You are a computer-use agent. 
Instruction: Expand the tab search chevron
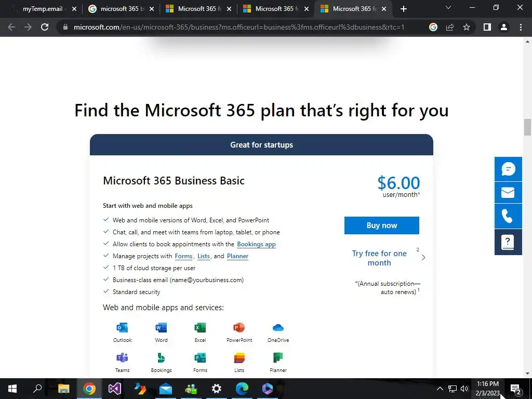pyautogui.click(x=448, y=7)
